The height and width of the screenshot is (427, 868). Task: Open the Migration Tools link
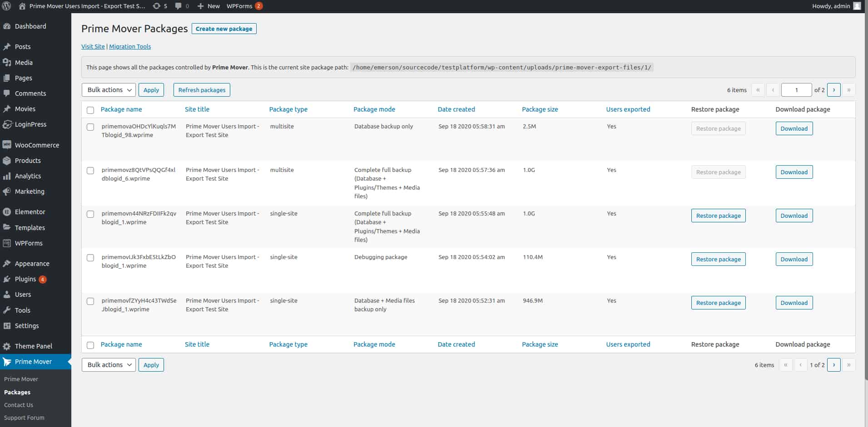click(x=130, y=46)
